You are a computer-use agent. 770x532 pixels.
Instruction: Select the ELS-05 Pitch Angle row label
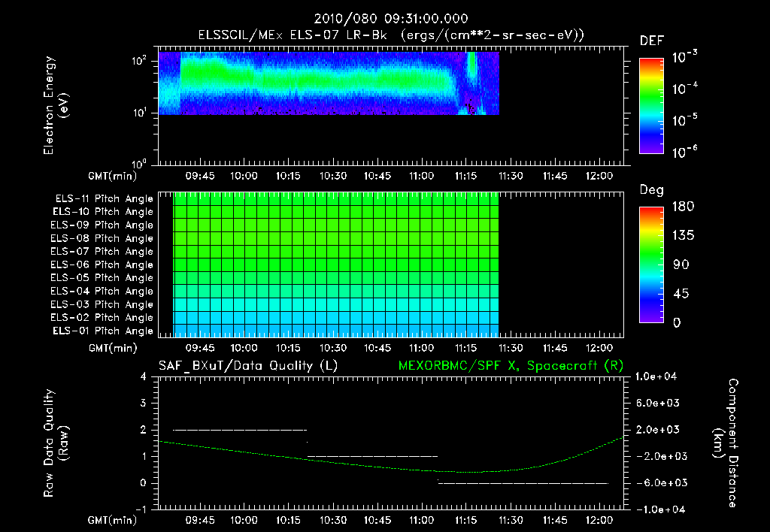click(102, 278)
